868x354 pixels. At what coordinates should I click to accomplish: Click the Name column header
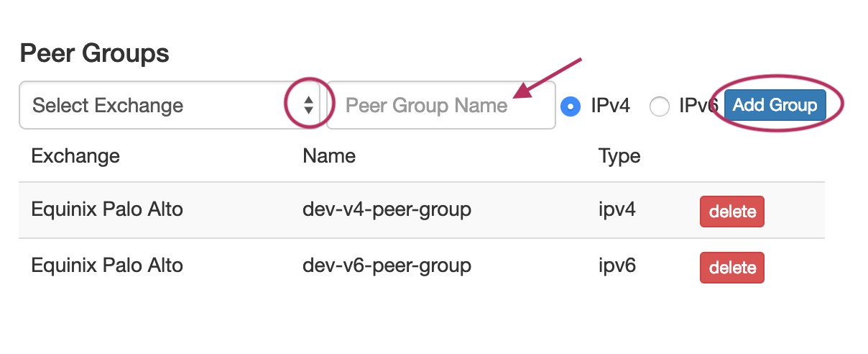click(x=329, y=155)
